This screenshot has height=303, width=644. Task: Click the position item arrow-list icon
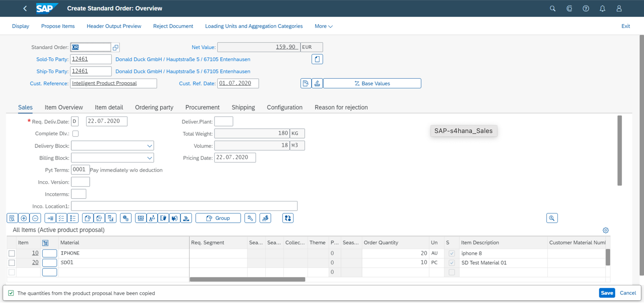(x=50, y=218)
